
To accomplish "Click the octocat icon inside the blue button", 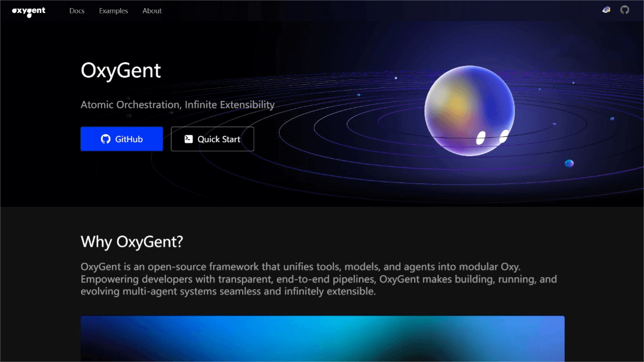I will tap(106, 139).
